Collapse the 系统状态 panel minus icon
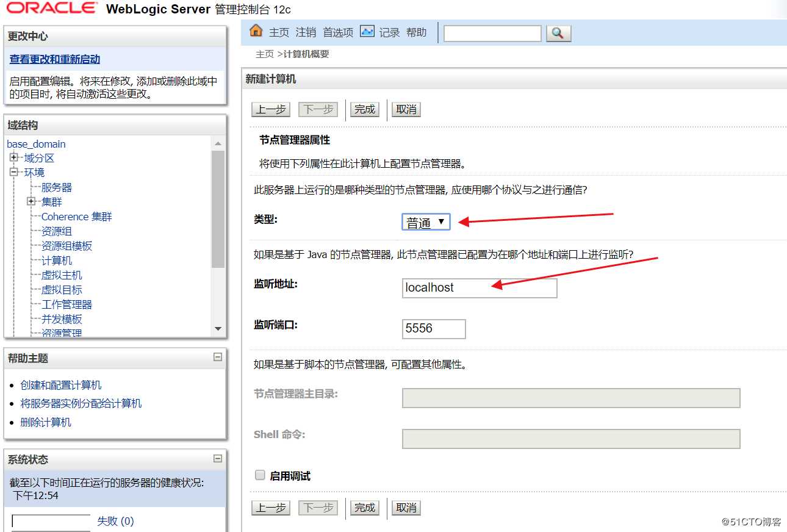Screen dimensions: 787x532 pos(218,459)
